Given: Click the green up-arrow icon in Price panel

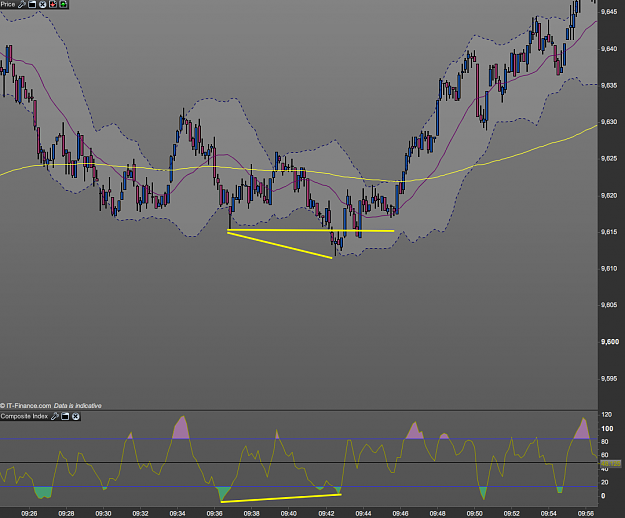Looking at the screenshot, I should tap(63, 4).
